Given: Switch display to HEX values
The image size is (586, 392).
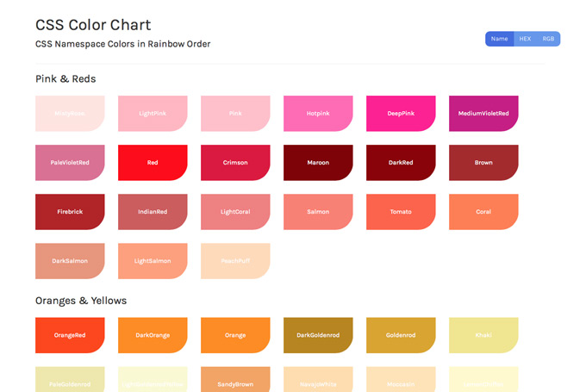Looking at the screenshot, I should [x=525, y=39].
